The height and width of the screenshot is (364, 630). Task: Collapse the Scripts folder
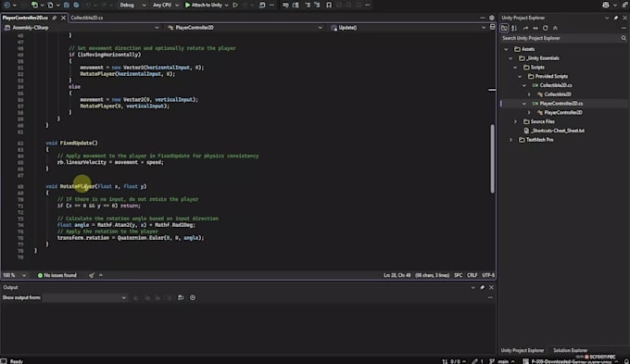(x=515, y=67)
